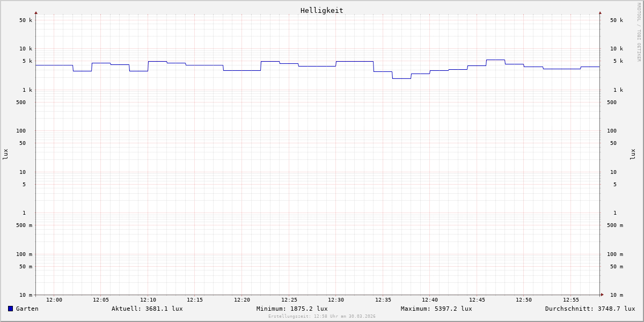
Task: Click the 12:00 time axis label
Action: [x=54, y=300]
